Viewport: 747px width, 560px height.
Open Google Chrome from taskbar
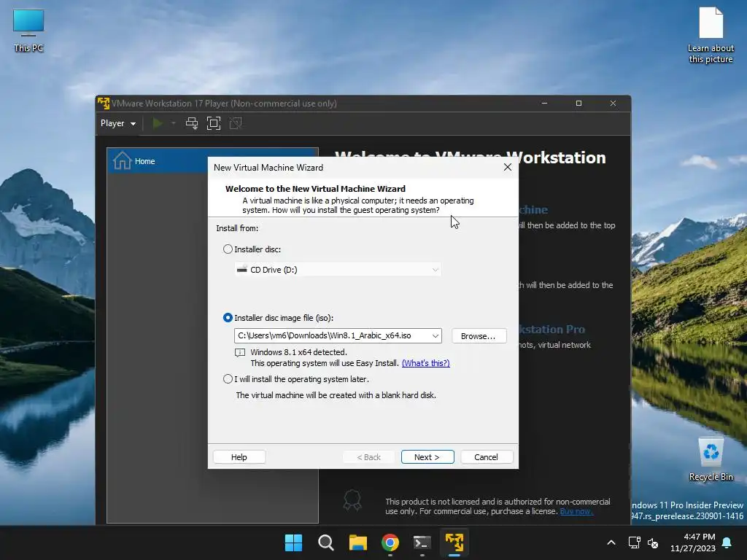390,542
